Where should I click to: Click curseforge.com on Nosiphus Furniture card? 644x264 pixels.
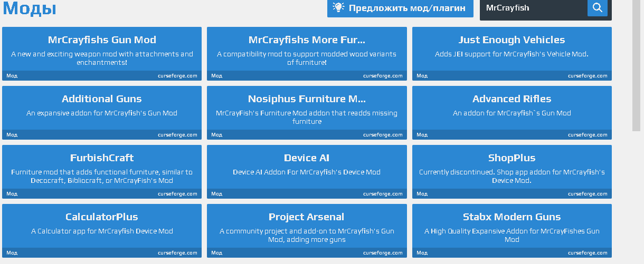[383, 135]
